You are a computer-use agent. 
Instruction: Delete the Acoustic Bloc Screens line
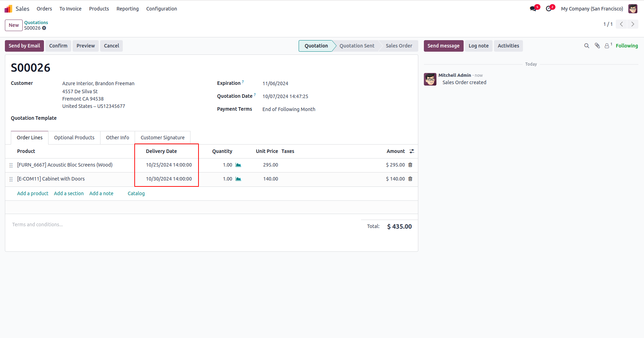(x=410, y=165)
